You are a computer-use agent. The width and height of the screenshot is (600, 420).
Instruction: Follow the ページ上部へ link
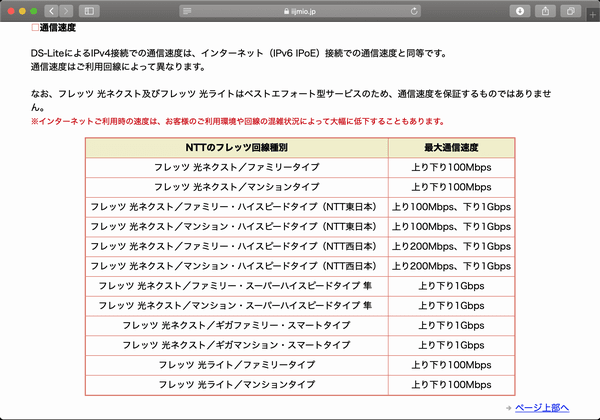[542, 408]
